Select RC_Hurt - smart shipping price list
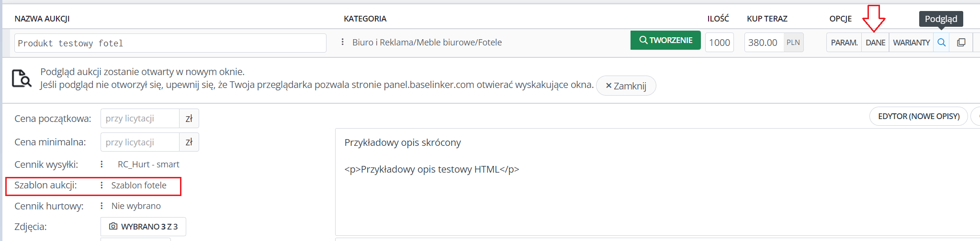Screen dimensions: 980x241 pos(148,164)
